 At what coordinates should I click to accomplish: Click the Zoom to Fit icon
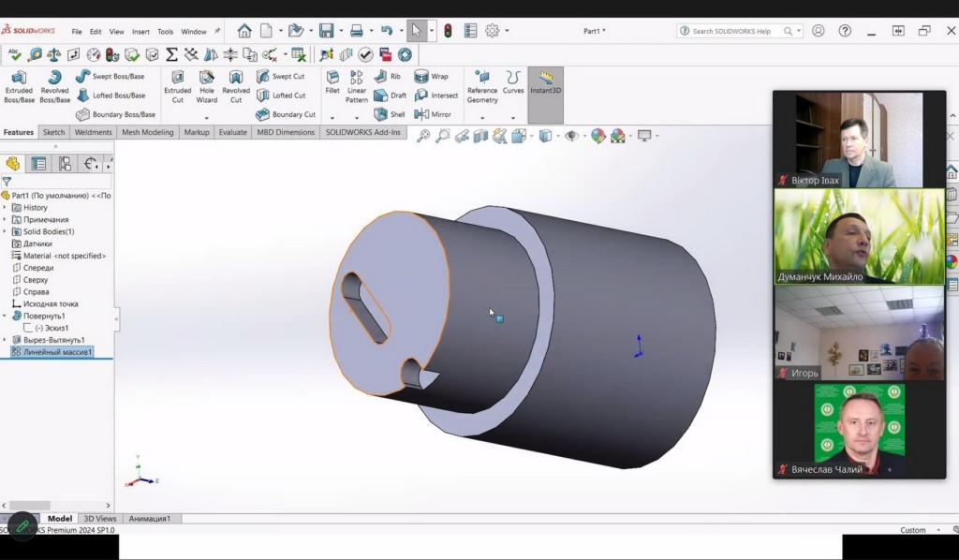pos(423,136)
